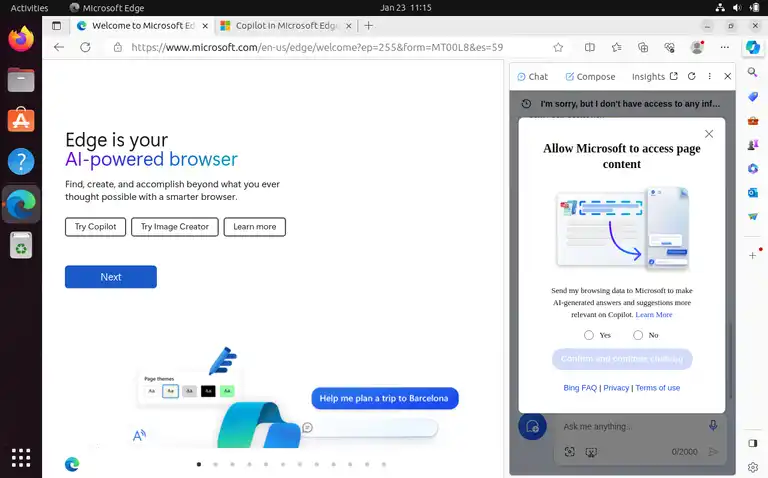
Task: Open Ubuntu Software from the dock
Action: click(21, 120)
